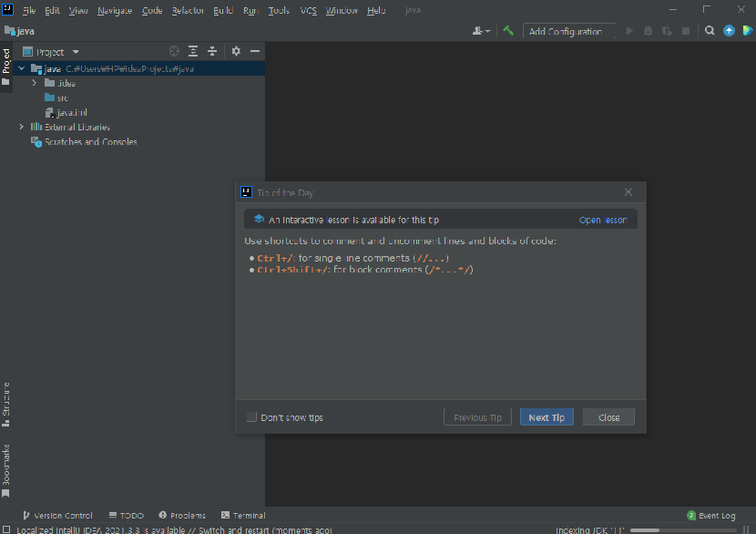Click the tool windows quick access icon in status bar
Image resolution: width=756 pixels, height=534 pixels.
coord(6,529)
